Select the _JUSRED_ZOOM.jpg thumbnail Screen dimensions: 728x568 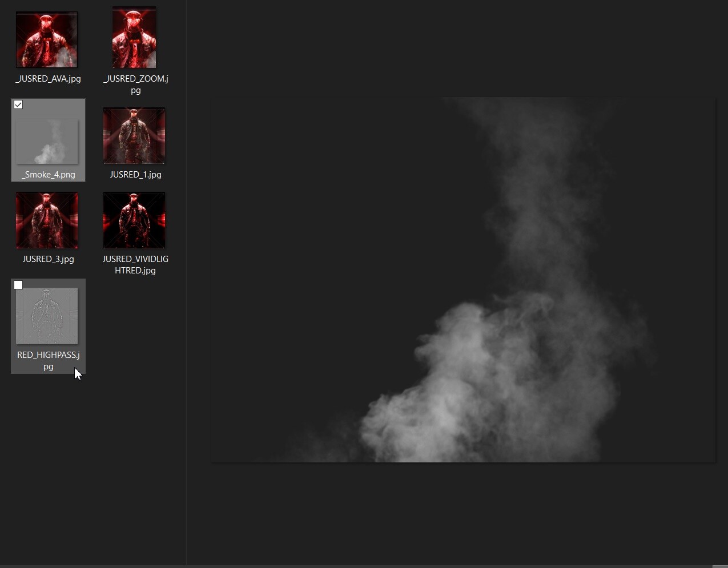tap(134, 38)
